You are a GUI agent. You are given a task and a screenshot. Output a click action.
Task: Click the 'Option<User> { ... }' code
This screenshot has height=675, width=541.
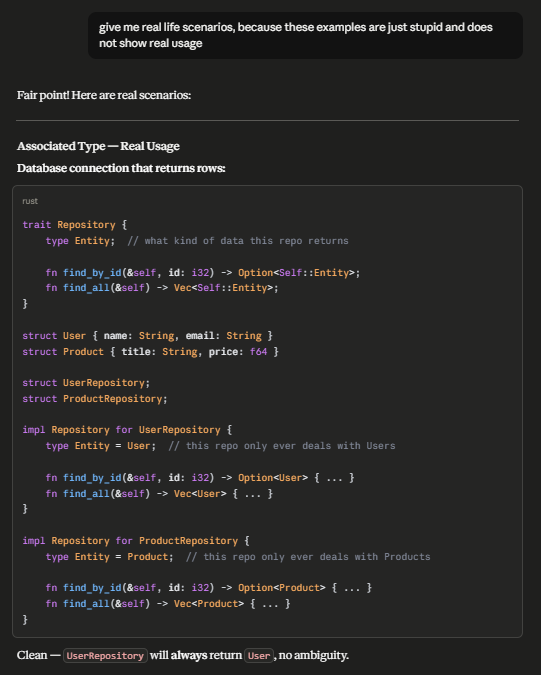point(296,477)
